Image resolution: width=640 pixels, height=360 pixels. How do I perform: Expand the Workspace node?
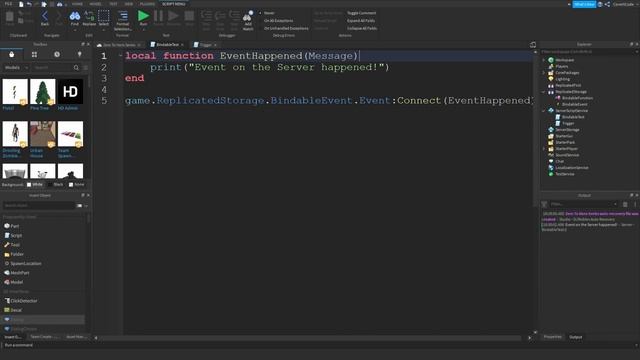(x=544, y=60)
